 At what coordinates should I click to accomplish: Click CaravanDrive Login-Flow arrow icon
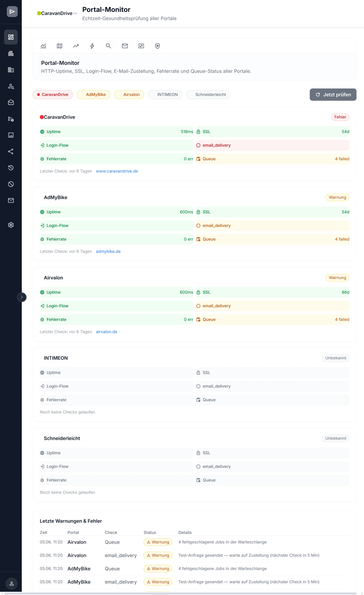click(42, 145)
